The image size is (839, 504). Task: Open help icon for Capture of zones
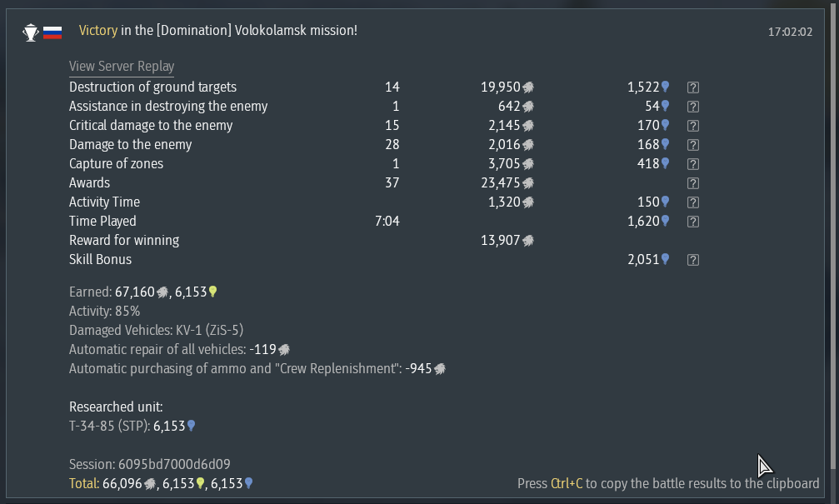[692, 164]
